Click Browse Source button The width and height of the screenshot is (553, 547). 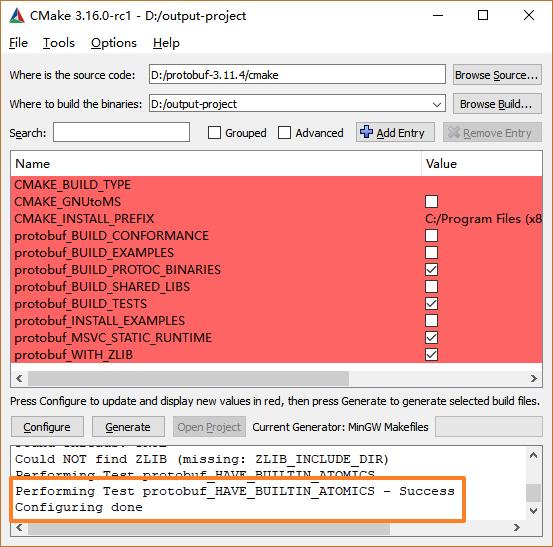[497, 75]
